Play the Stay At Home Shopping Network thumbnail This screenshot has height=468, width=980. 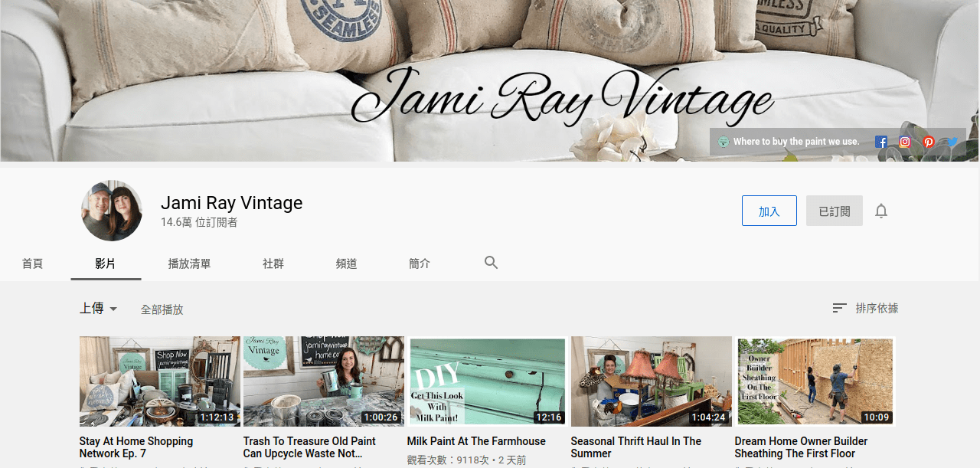point(160,381)
